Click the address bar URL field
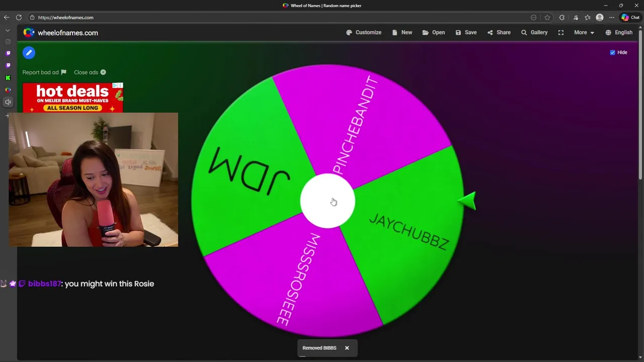The image size is (644, 362). [x=282, y=18]
